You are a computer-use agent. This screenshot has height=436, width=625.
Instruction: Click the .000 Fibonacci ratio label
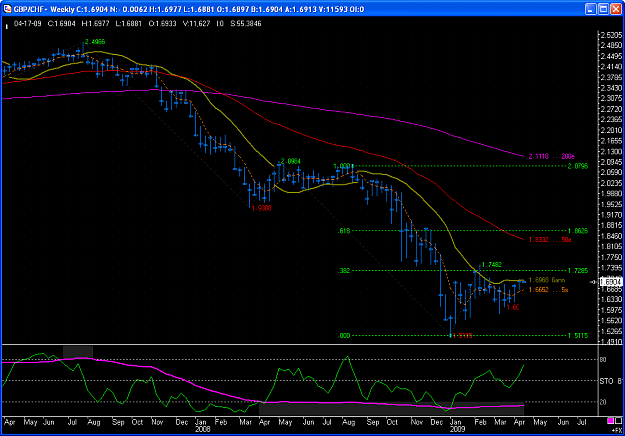click(344, 336)
